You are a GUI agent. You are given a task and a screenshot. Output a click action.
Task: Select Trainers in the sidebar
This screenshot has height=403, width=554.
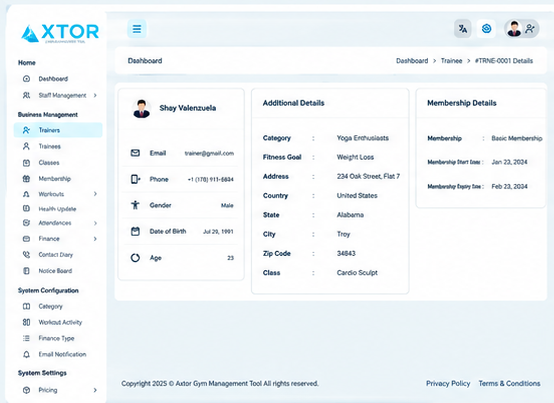[x=58, y=130]
